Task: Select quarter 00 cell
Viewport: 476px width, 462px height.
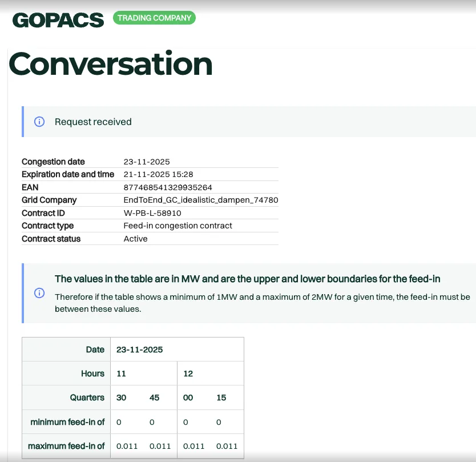Action: (x=188, y=397)
